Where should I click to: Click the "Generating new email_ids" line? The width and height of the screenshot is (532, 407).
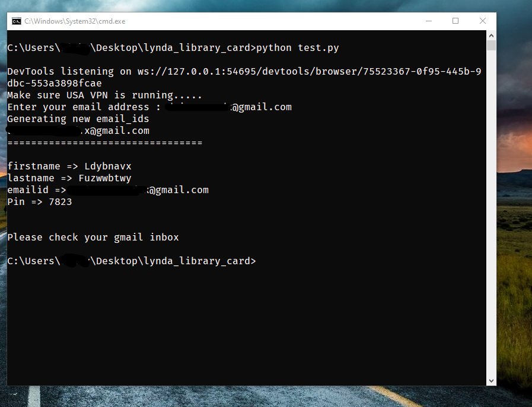pyautogui.click(x=78, y=119)
